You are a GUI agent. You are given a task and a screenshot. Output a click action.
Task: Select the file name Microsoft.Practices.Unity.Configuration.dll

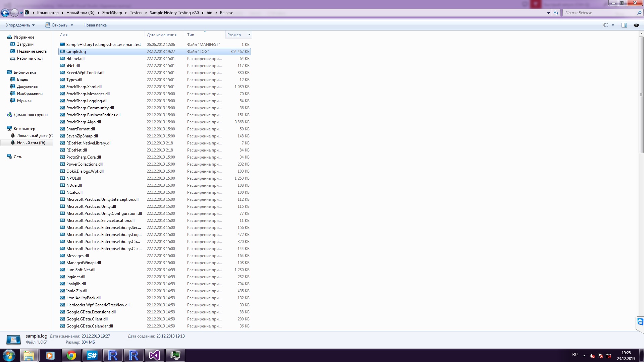pyautogui.click(x=104, y=214)
